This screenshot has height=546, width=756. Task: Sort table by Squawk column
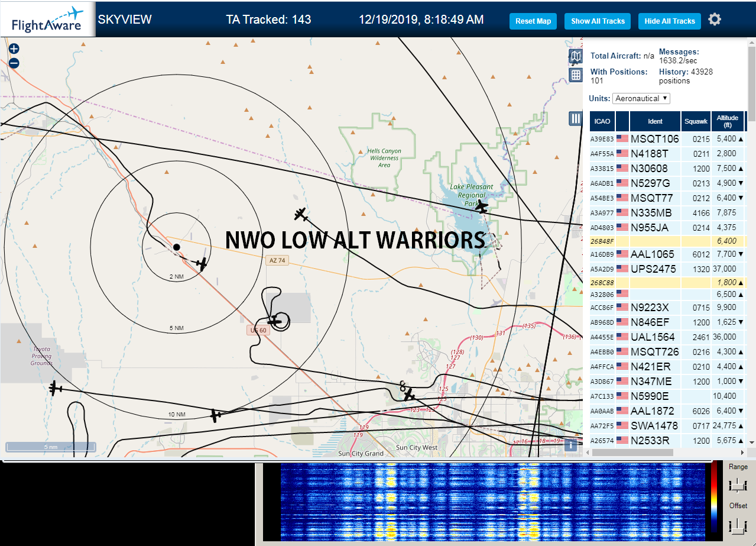(x=695, y=121)
